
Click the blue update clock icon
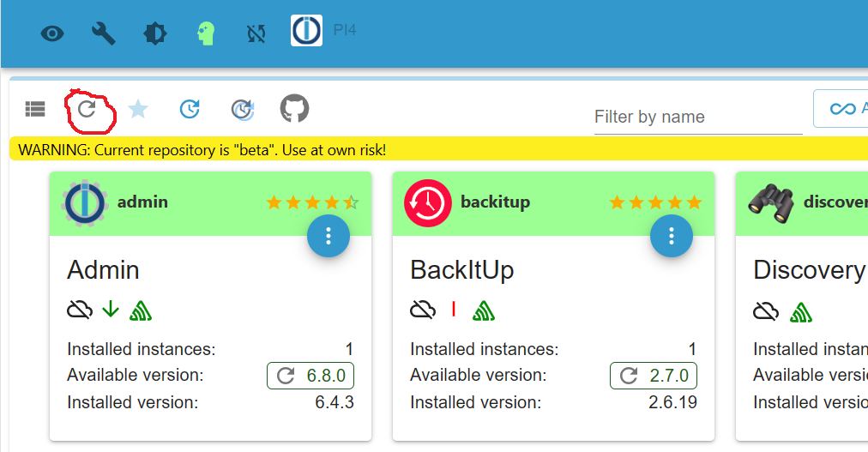pos(190,109)
